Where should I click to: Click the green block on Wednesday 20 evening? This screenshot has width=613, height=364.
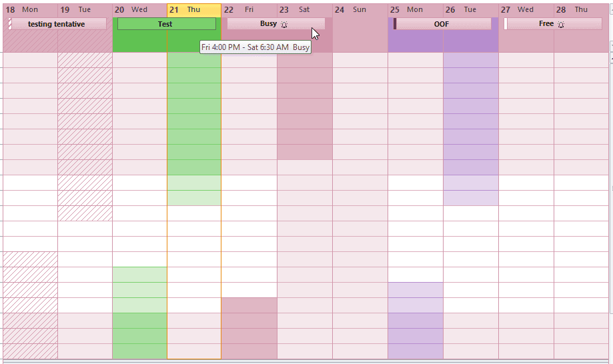pyautogui.click(x=139, y=313)
